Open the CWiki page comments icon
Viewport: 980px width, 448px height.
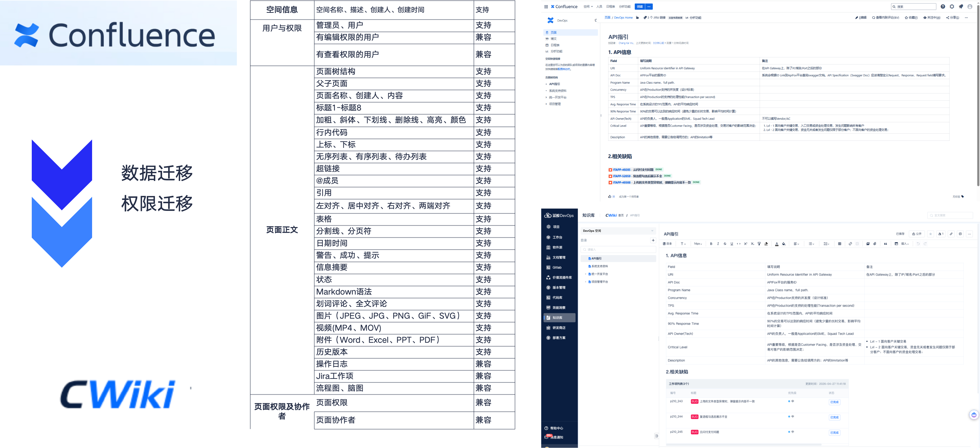[960, 234]
